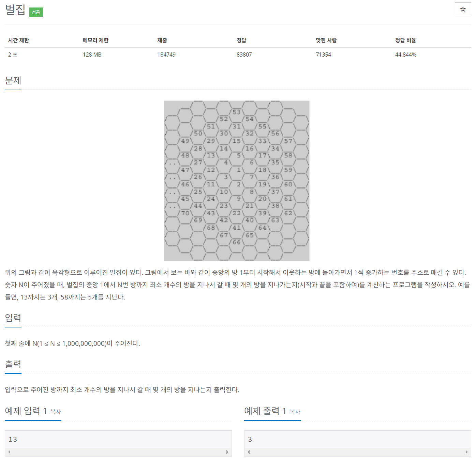
Task: Click the 복사 link for 예제 입력 1
Action: point(56,412)
